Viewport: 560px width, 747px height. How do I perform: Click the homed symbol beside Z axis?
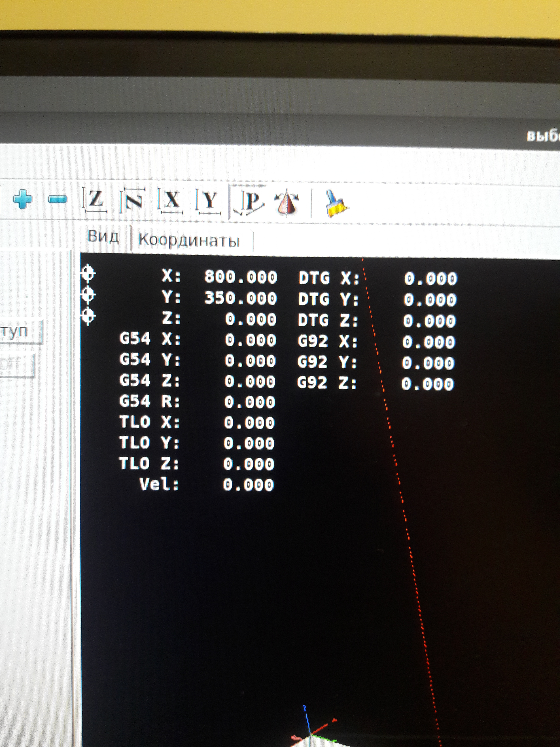88,316
